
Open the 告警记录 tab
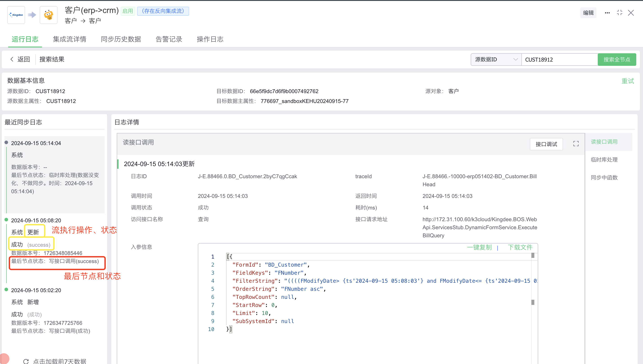point(169,39)
